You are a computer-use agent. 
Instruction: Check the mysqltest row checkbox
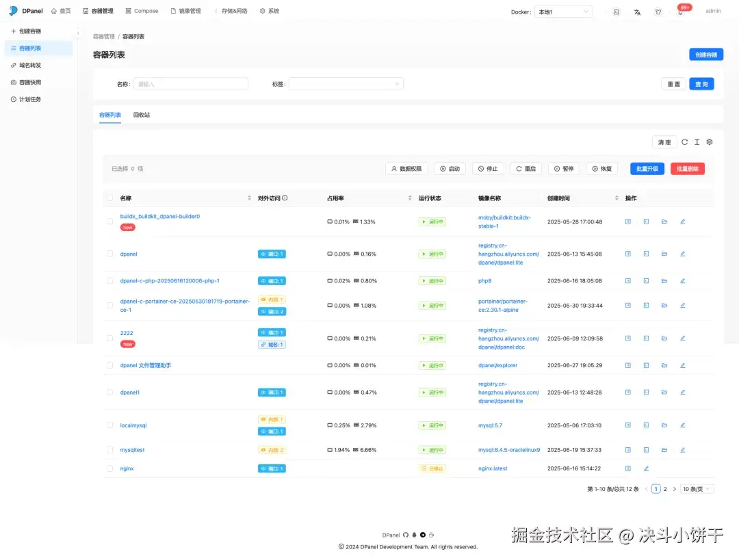109,450
